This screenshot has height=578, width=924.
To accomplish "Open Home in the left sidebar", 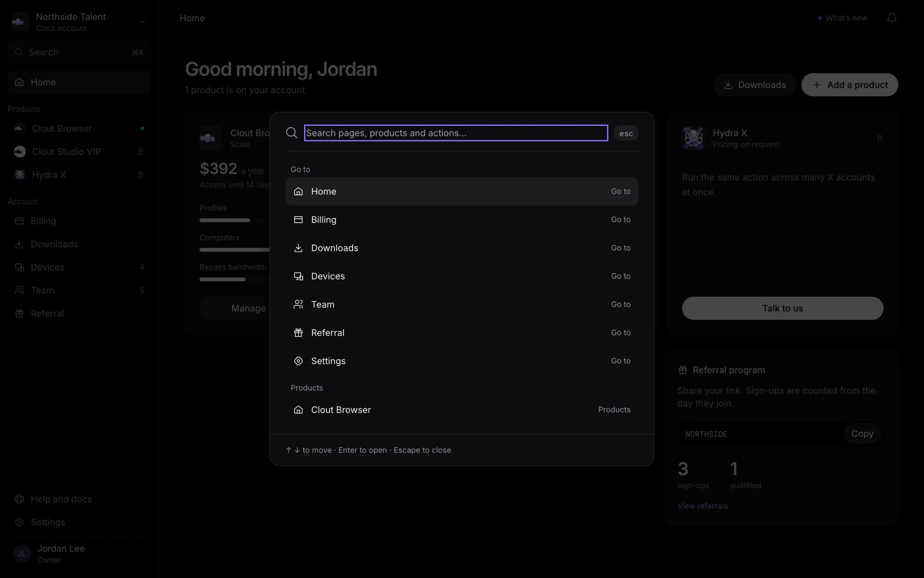I will click(x=79, y=82).
